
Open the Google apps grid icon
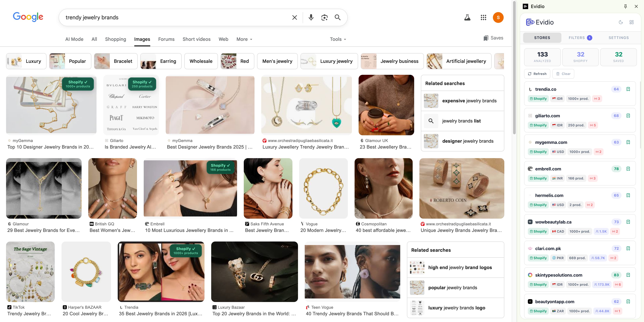tap(483, 17)
